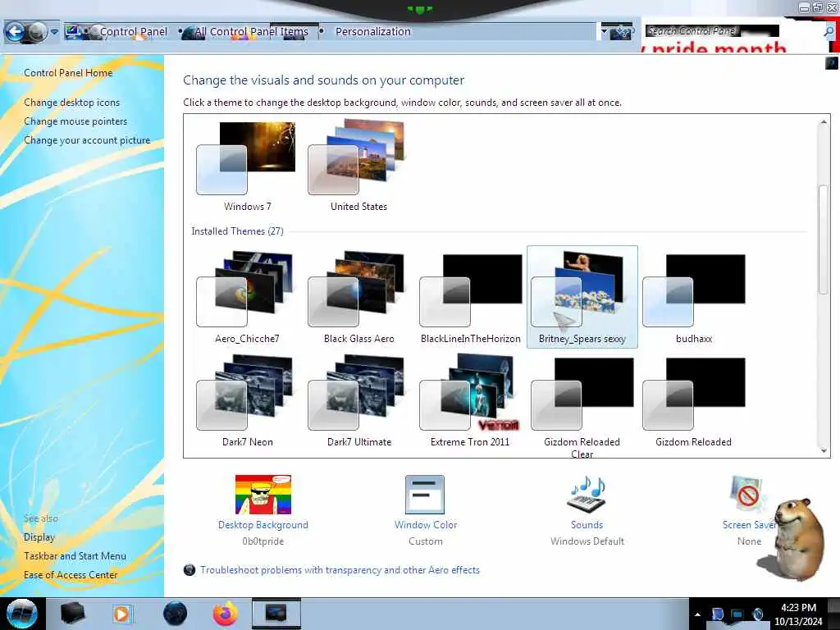Click Personalization in the address bar
Image resolution: width=840 pixels, height=630 pixels.
(x=373, y=32)
